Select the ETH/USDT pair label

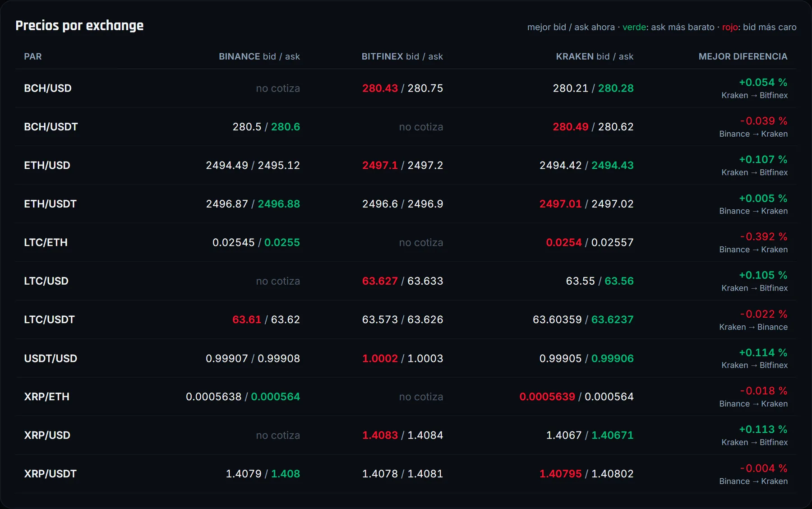[x=51, y=204]
